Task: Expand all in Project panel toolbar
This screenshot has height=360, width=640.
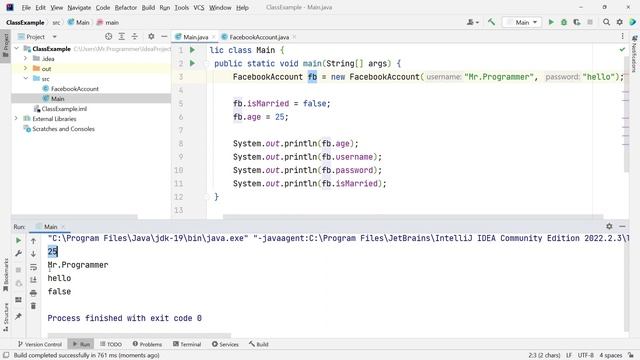Action: coord(122,37)
